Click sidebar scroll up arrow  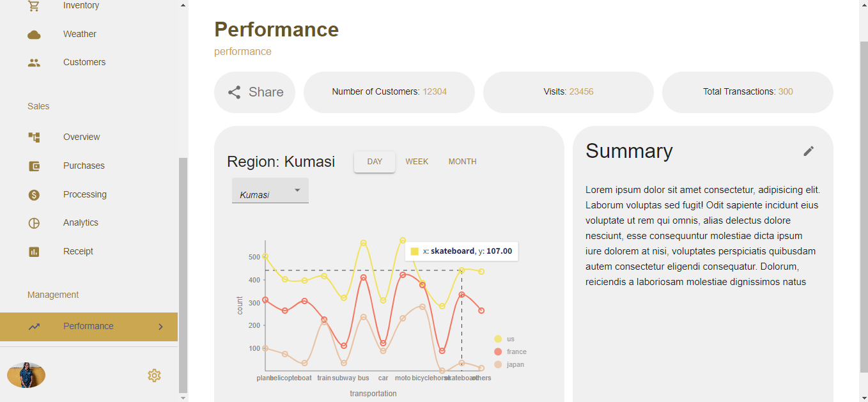[183, 5]
